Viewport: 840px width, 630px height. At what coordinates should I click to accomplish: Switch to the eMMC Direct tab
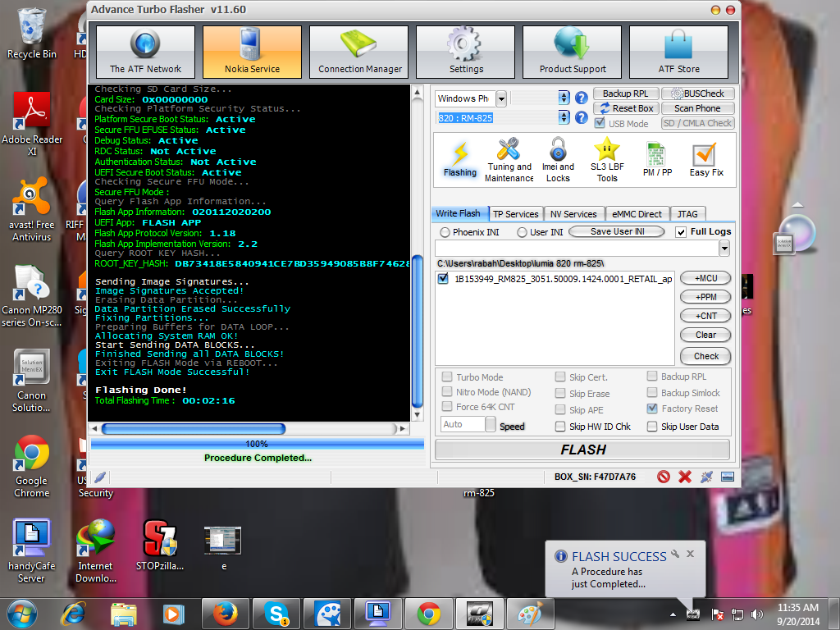pos(638,214)
